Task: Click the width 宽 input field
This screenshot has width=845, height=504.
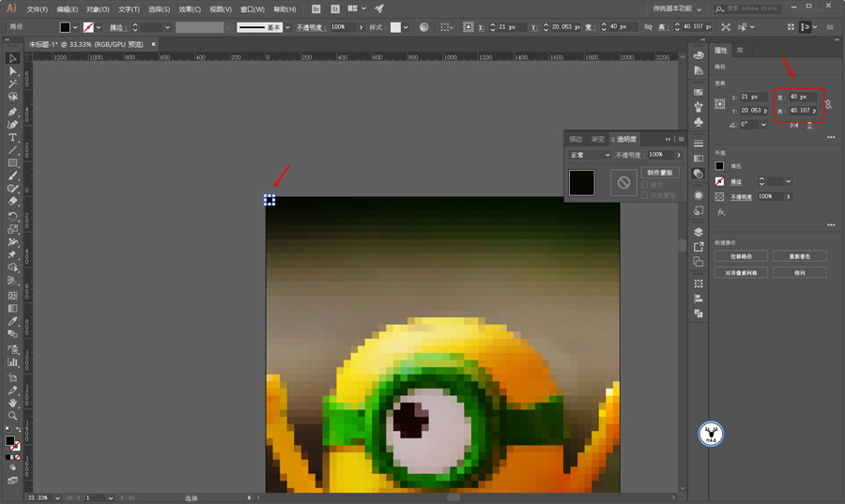Action: tap(803, 97)
